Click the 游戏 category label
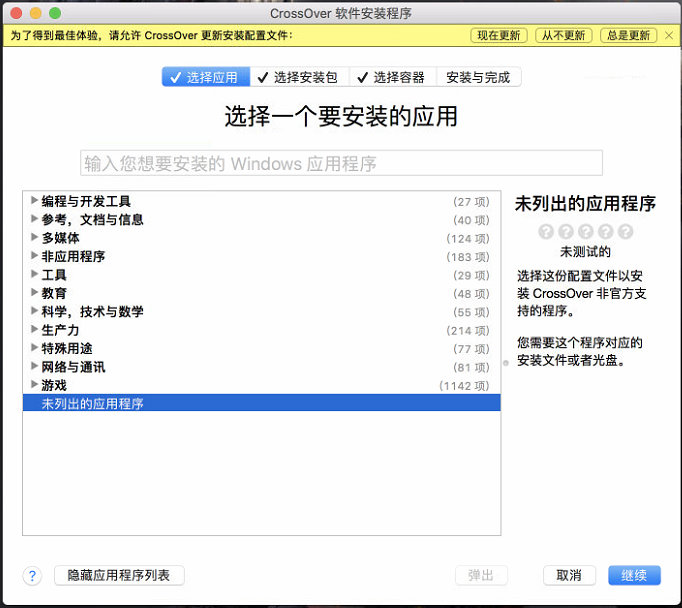682x608 pixels. [54, 385]
